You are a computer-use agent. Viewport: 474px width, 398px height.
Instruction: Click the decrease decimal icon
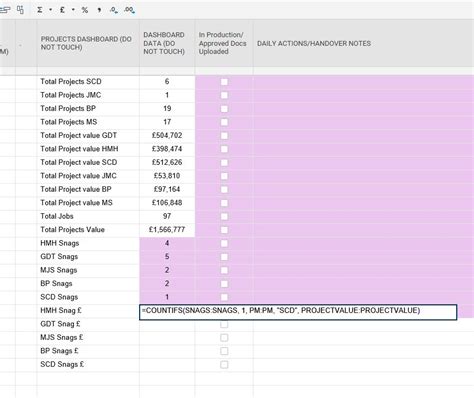pyautogui.click(x=114, y=10)
